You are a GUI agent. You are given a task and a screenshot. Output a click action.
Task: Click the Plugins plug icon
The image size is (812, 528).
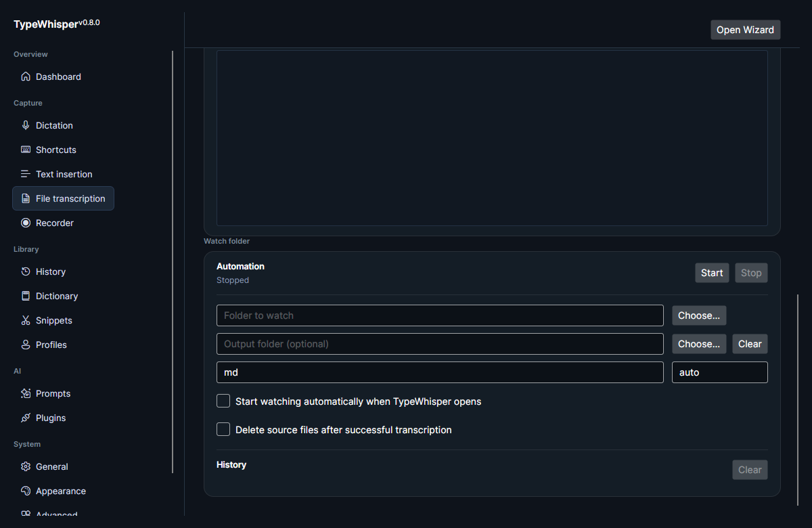pyautogui.click(x=26, y=418)
